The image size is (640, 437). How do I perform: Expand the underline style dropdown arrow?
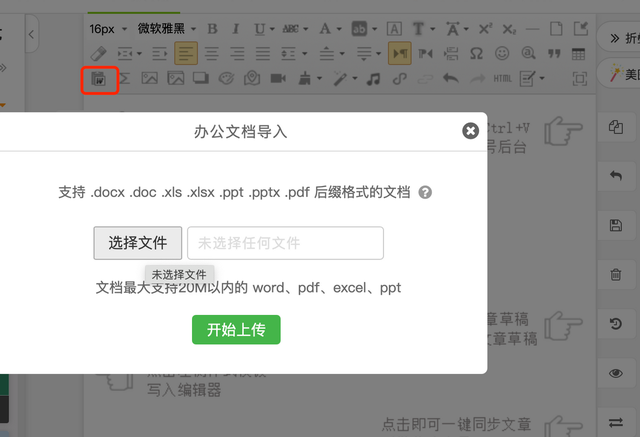272,29
